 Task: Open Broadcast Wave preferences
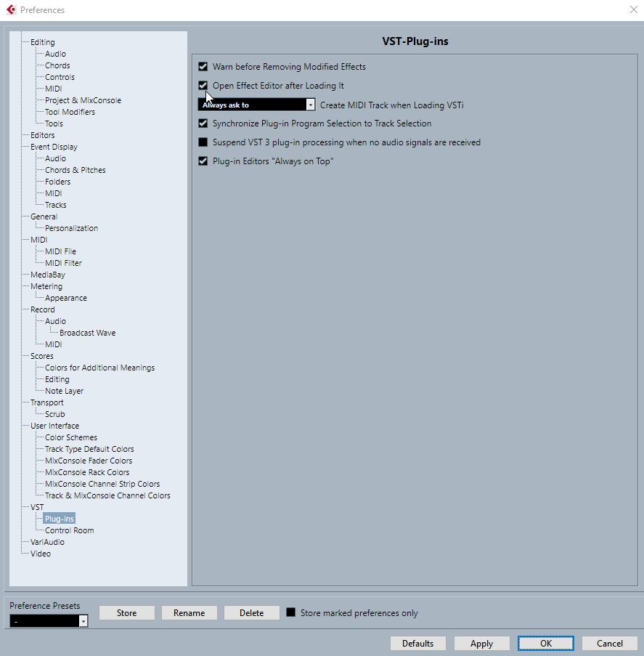point(87,333)
